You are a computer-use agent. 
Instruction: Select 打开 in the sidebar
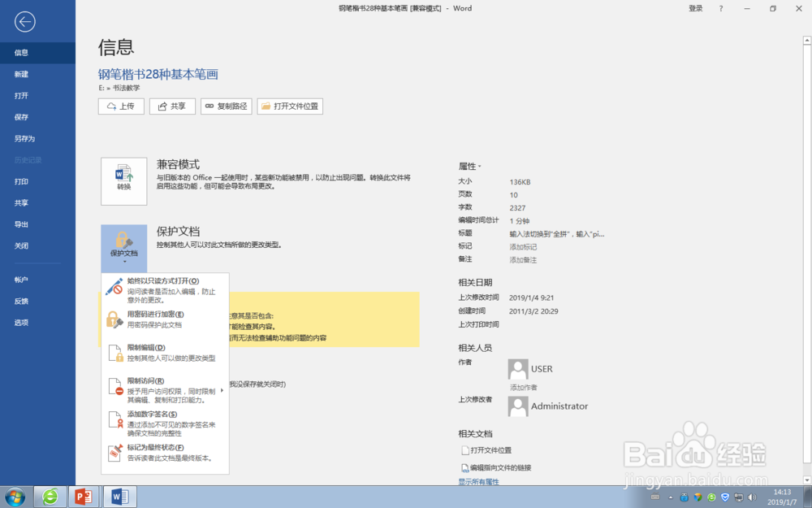point(37,96)
